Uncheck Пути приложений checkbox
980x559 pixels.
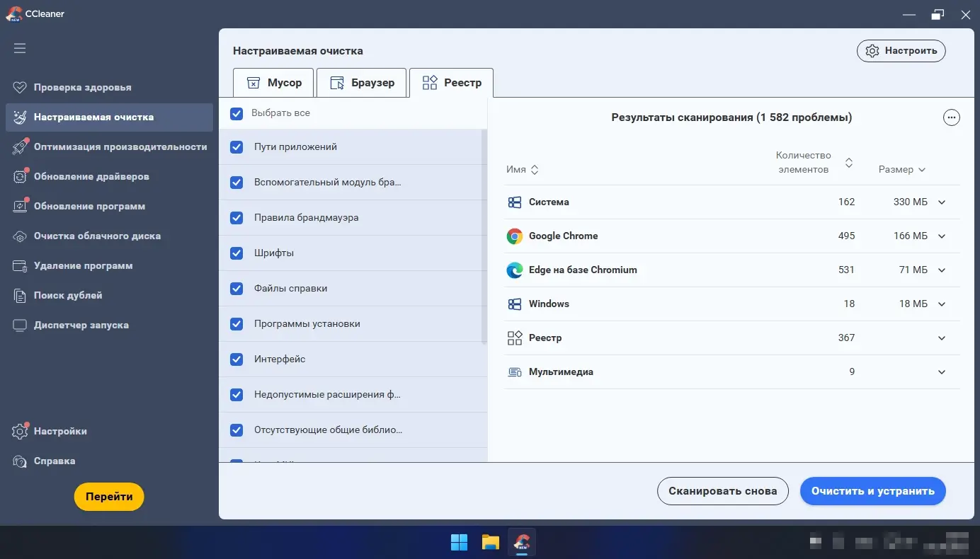[x=237, y=147]
